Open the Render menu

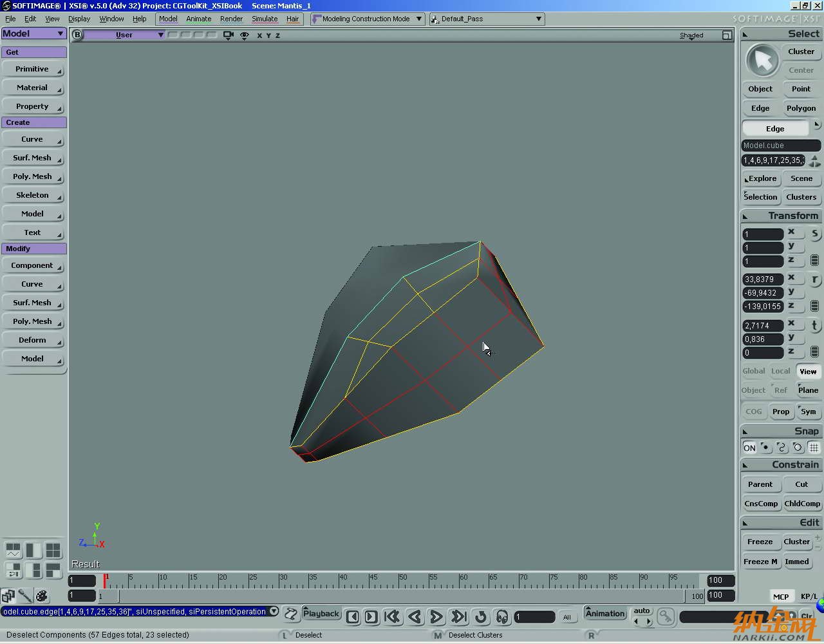(x=231, y=19)
